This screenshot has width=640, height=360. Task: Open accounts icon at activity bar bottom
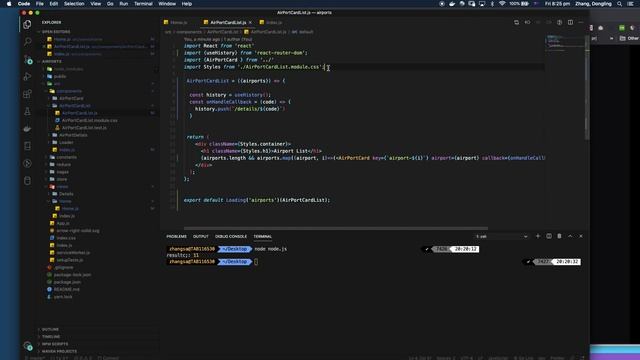point(27,346)
